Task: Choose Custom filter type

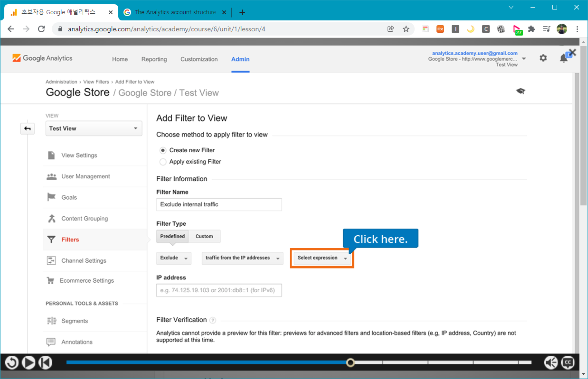Action: [x=204, y=236]
